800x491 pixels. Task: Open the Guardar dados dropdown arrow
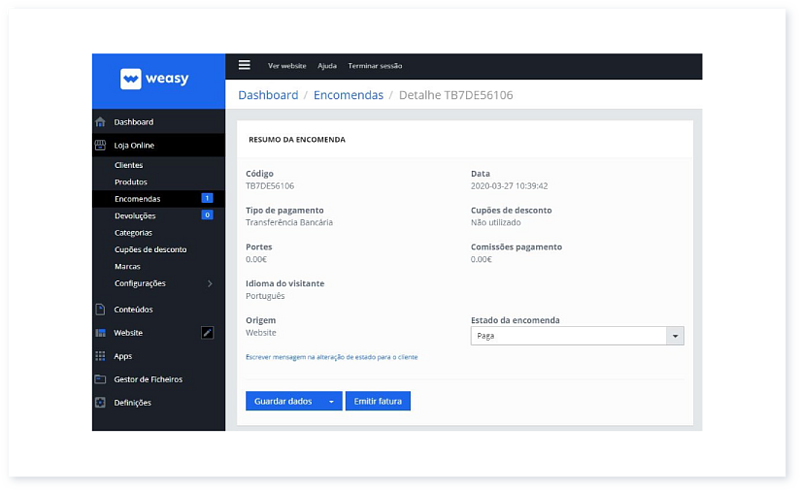[x=332, y=401]
